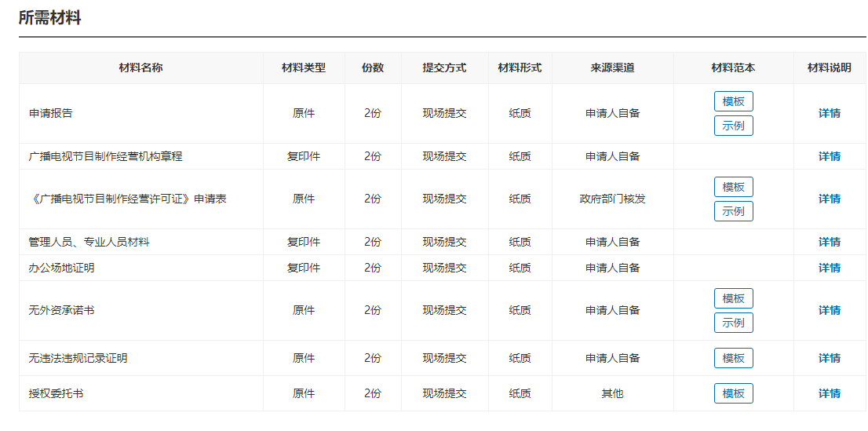Viewport: 868px width, 431px height.
Task: Click 示例 button for 申请报告
Action: 733,126
